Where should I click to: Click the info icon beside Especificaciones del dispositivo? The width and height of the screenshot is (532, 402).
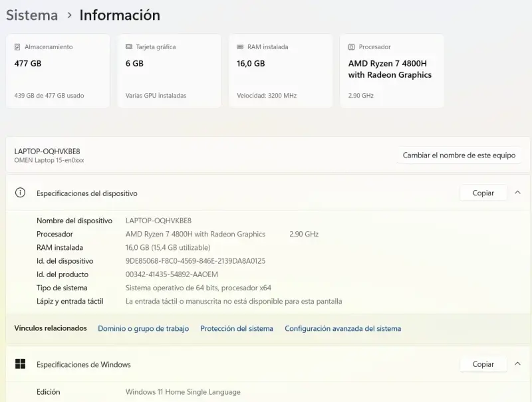20,193
